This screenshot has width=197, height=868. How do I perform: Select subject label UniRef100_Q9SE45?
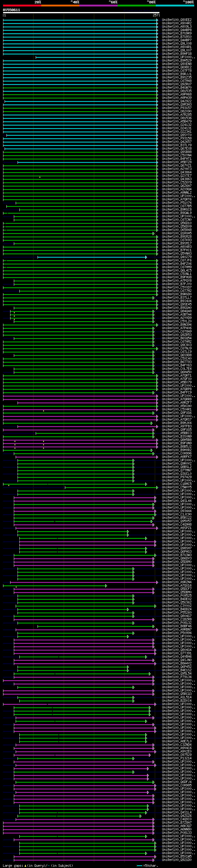coord(177,304)
